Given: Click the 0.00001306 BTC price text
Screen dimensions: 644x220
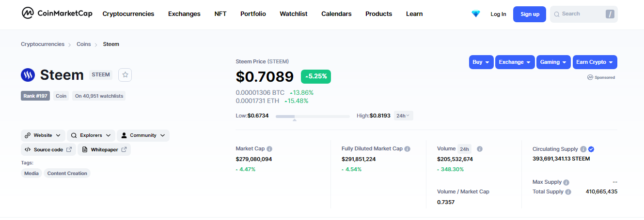Looking at the screenshot, I should [x=260, y=92].
